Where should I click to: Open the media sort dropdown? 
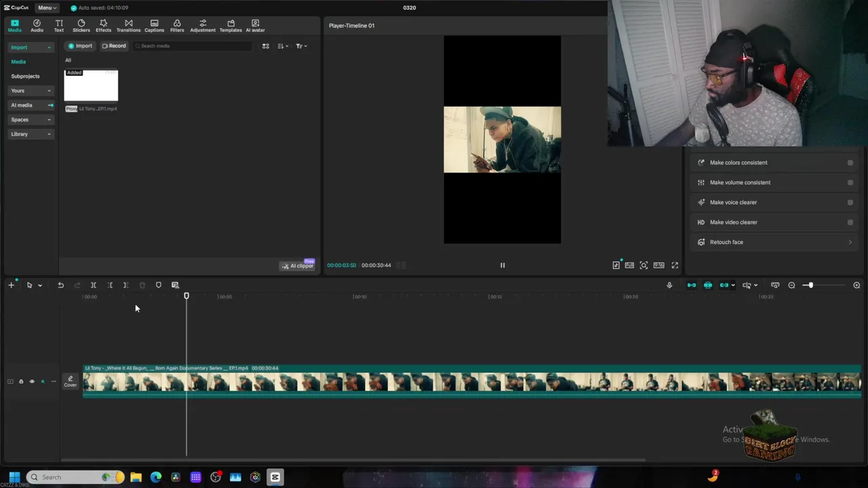283,46
